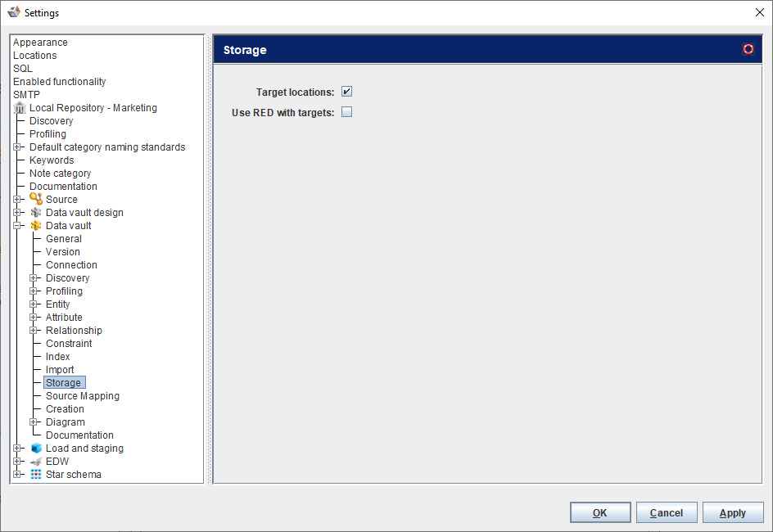
Task: Collapse the Data vault tree node
Action: [17, 226]
